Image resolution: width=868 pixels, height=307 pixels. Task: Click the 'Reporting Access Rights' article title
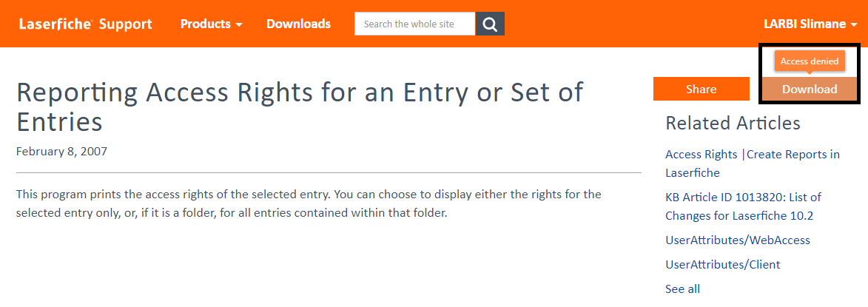(x=299, y=106)
